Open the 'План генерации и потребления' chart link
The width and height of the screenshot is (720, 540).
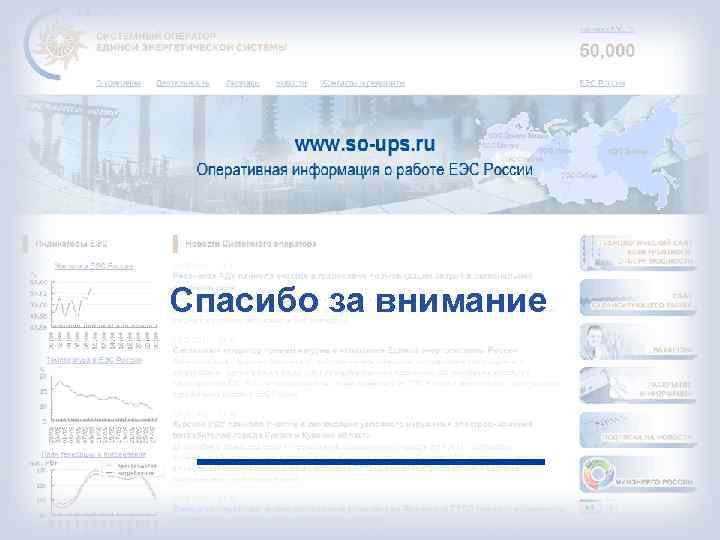click(94, 454)
